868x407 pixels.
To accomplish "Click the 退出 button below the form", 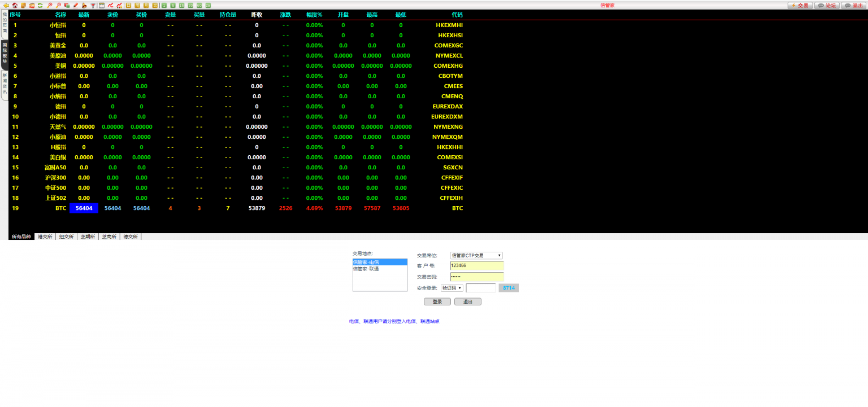I will click(467, 301).
